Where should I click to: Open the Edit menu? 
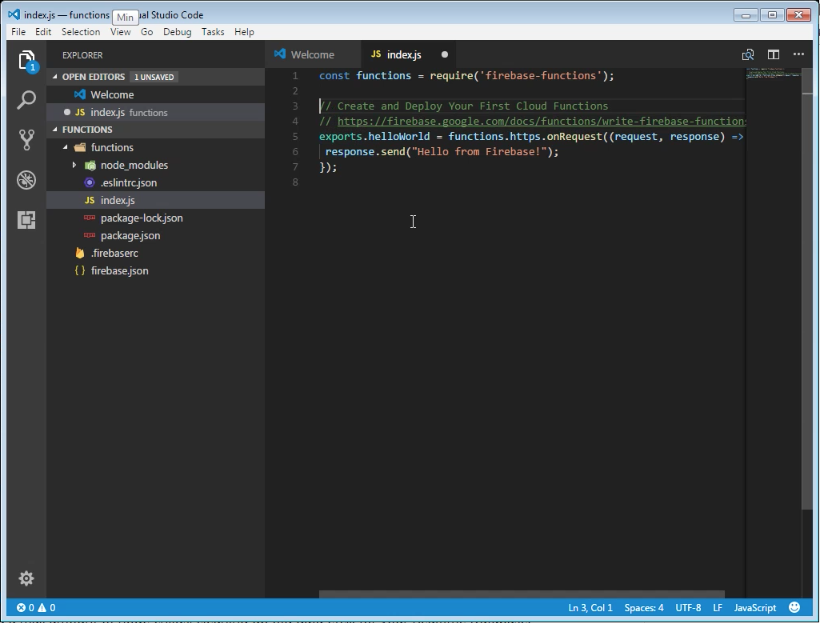(x=43, y=32)
